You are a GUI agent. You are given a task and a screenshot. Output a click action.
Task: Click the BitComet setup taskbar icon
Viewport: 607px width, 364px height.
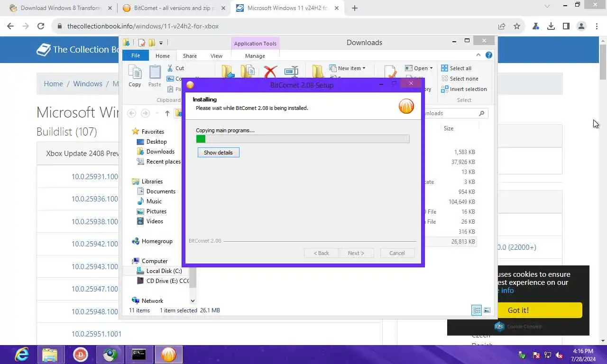[168, 355]
